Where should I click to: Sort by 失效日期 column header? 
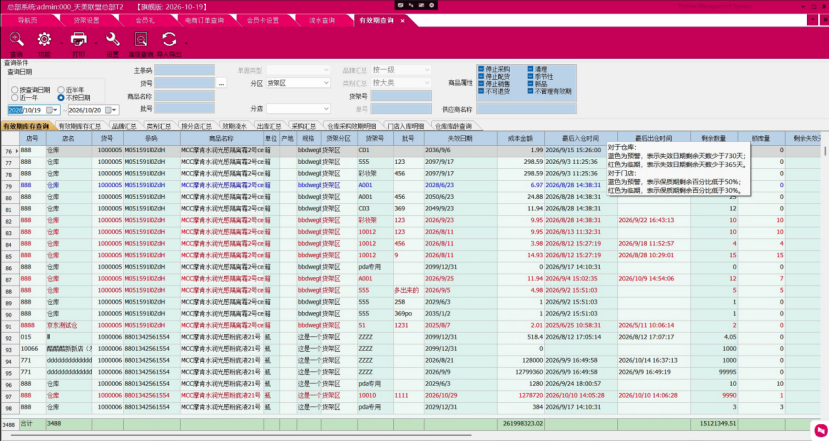(x=460, y=139)
